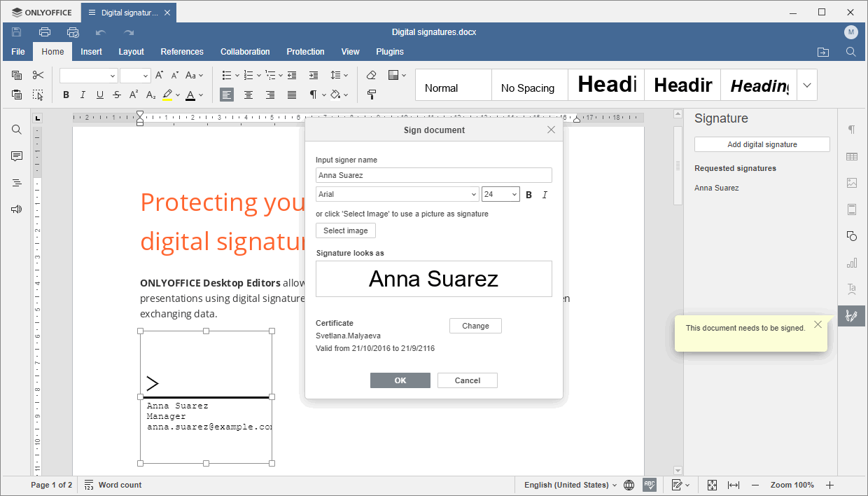Click the Search icon in the left sidebar
Image resolution: width=868 pixels, height=496 pixels.
click(16, 129)
